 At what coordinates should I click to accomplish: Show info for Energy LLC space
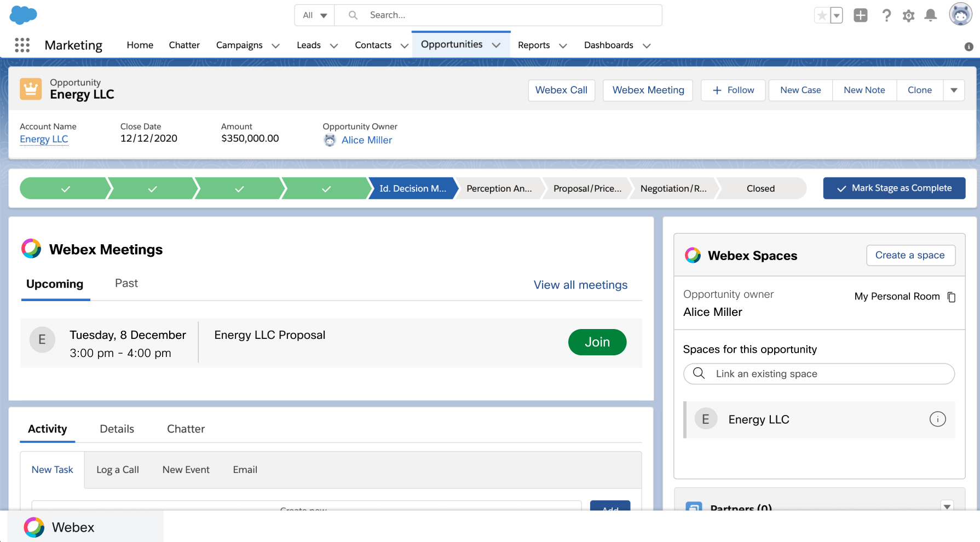(938, 419)
